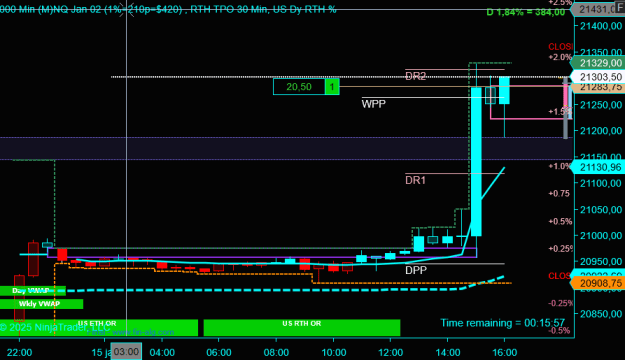
Task: Select the DPP pivot label
Action: point(416,270)
